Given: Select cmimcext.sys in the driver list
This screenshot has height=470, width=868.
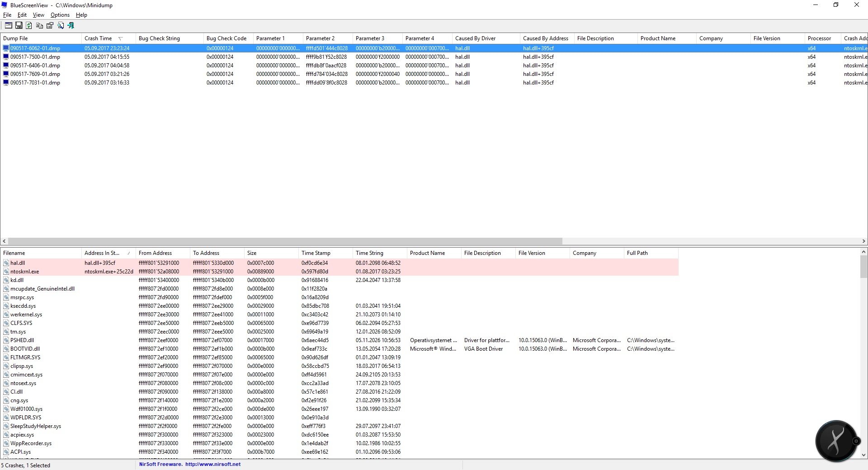Looking at the screenshot, I should [x=339, y=375].
